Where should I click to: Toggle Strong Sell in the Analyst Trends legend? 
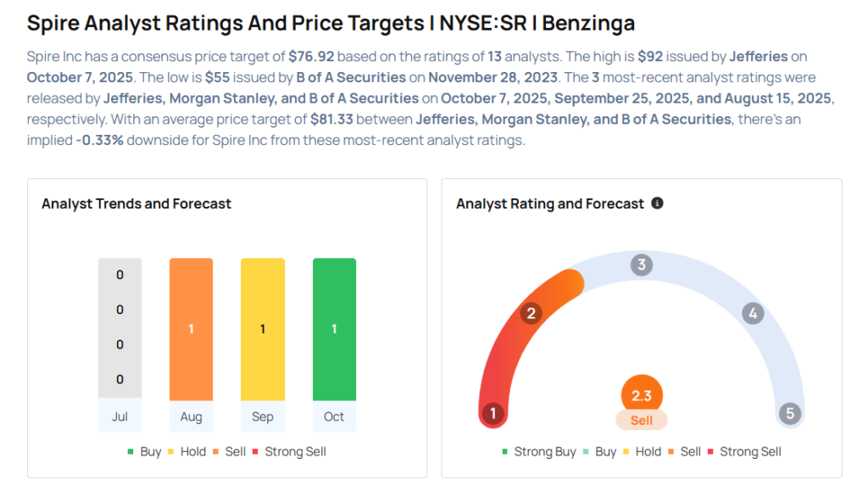(x=289, y=451)
